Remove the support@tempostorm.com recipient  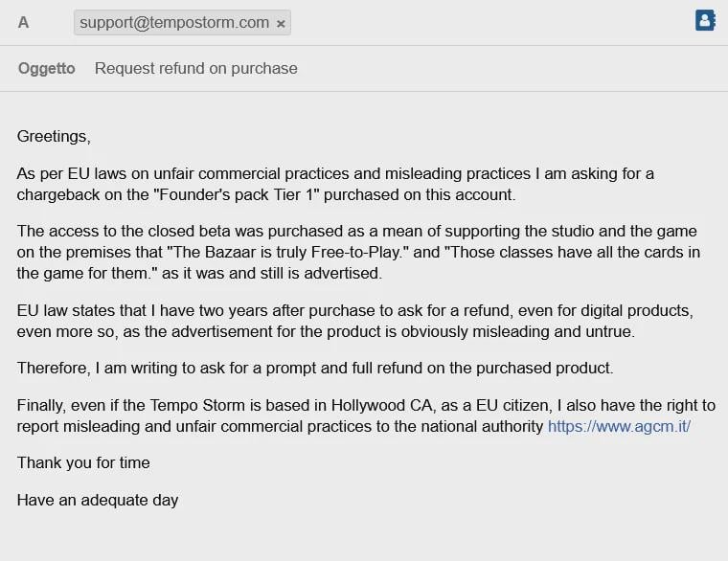click(281, 24)
